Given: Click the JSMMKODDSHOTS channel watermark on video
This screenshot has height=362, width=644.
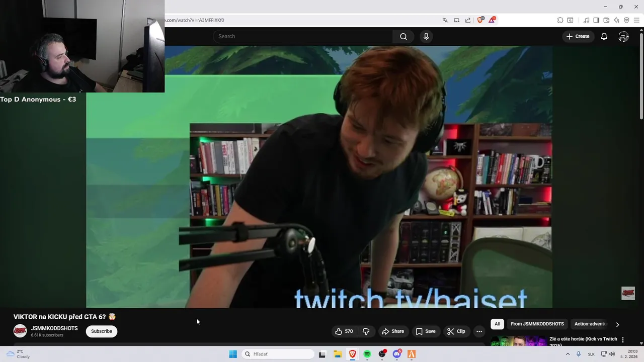Looking at the screenshot, I should click(x=628, y=293).
